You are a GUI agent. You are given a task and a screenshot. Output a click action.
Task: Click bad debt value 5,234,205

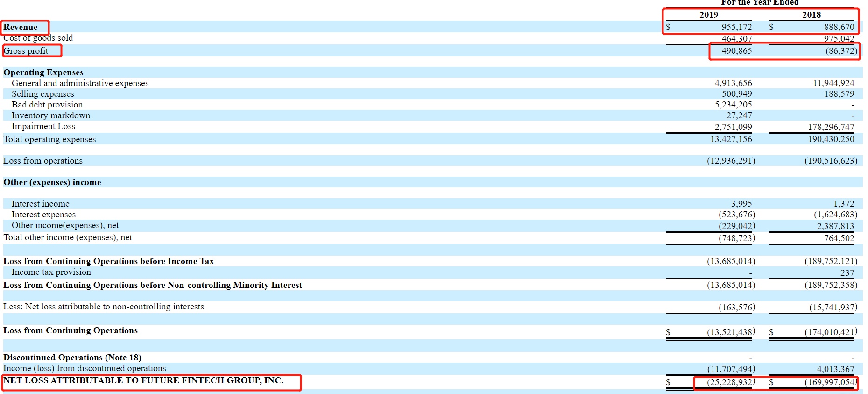tap(734, 105)
